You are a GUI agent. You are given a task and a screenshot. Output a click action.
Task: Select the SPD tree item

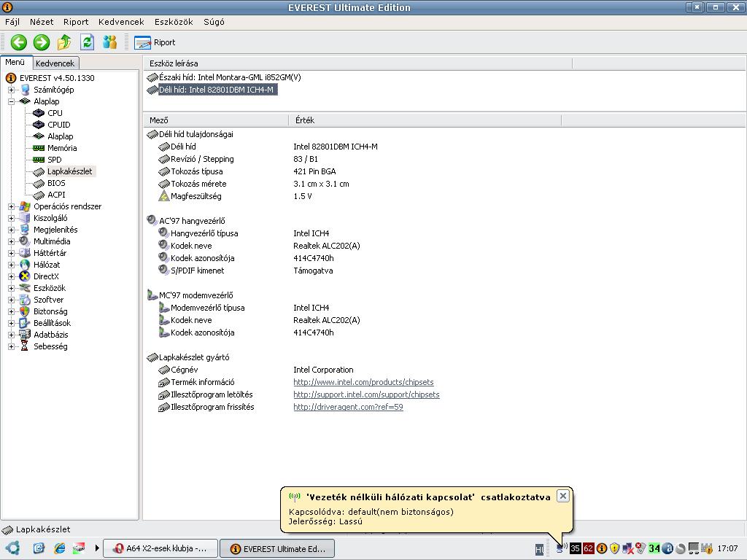coord(54,160)
